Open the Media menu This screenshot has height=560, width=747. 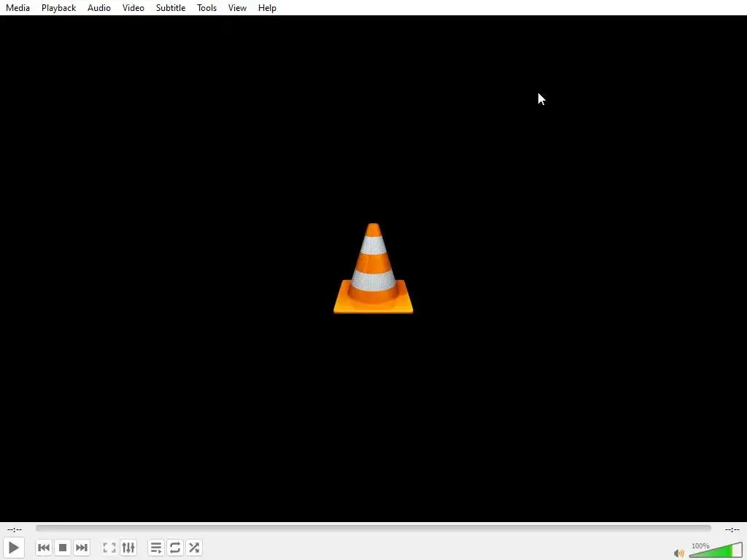pyautogui.click(x=18, y=7)
